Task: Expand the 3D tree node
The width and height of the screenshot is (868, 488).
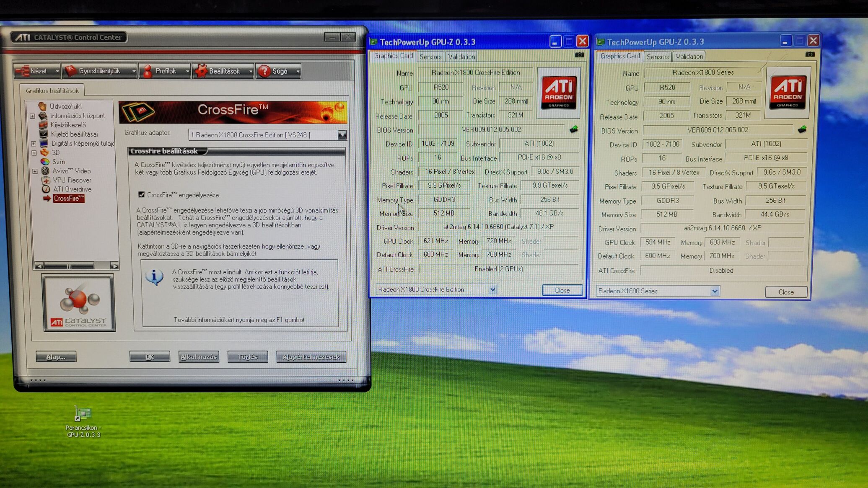Action: 34,153
